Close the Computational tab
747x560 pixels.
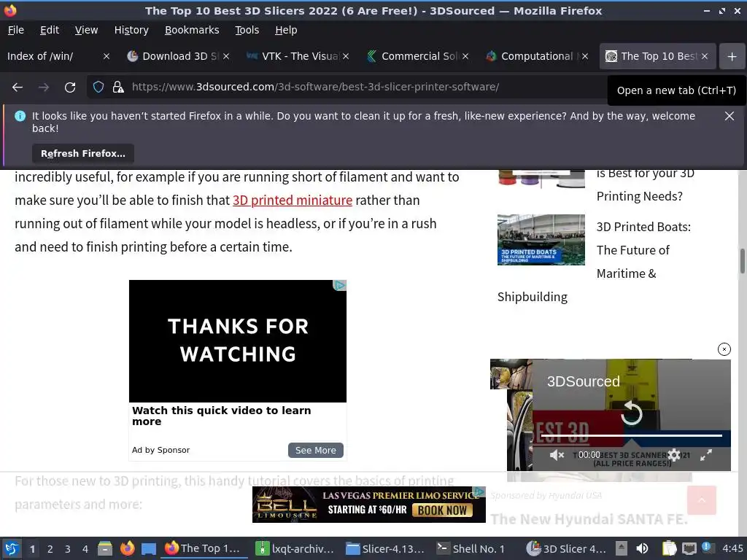585,56
